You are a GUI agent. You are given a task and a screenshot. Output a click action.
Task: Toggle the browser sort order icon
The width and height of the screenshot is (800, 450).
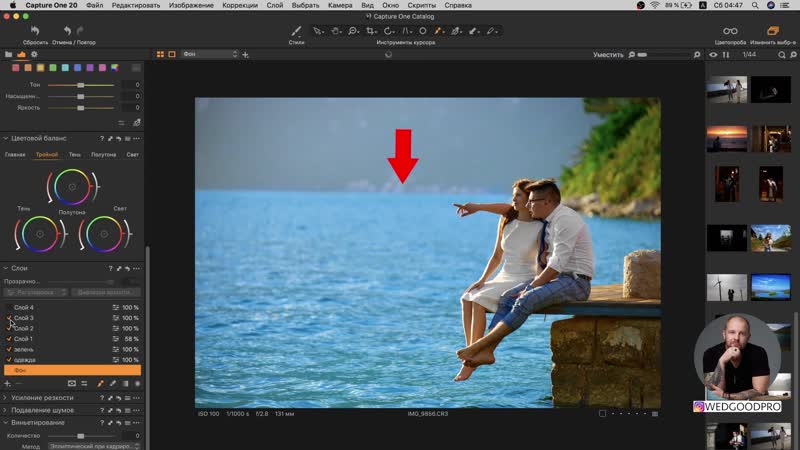(x=726, y=55)
